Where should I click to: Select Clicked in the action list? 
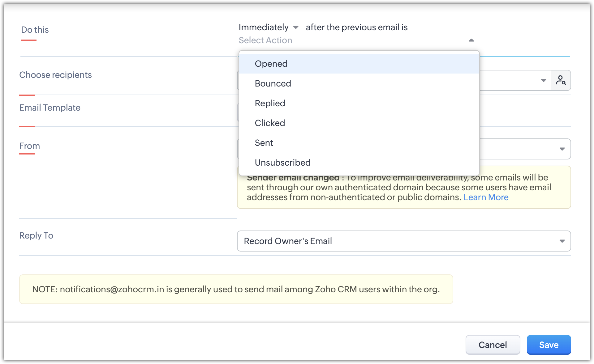270,123
